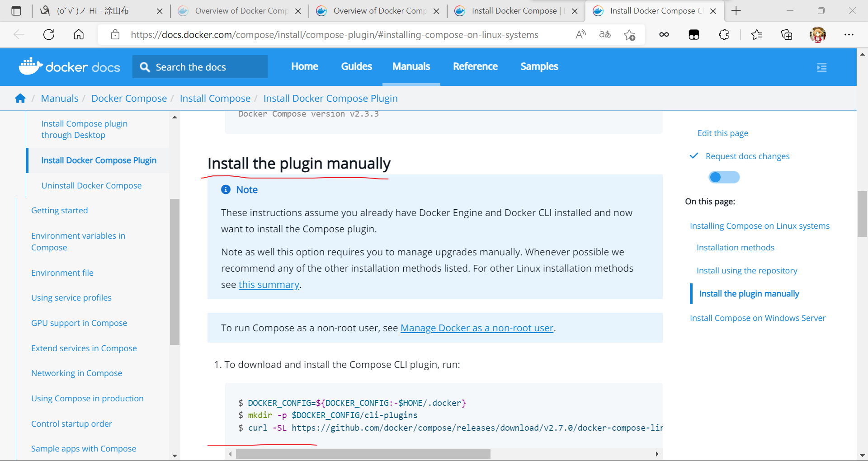The height and width of the screenshot is (461, 868).
Task: Open the Collections icon
Action: (787, 34)
